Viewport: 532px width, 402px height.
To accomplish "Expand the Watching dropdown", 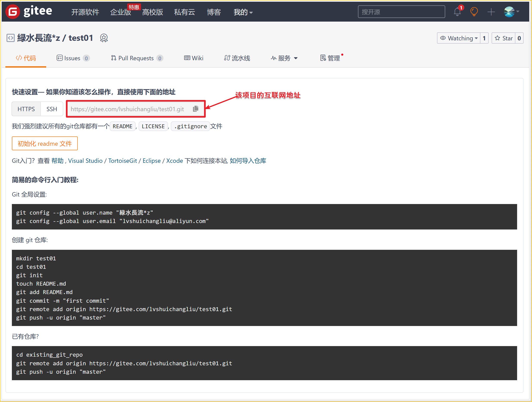I will (459, 38).
